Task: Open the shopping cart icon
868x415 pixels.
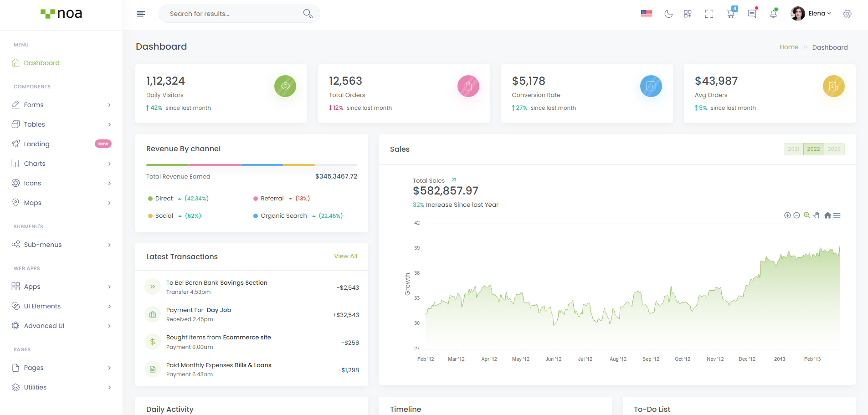Action: [731, 14]
